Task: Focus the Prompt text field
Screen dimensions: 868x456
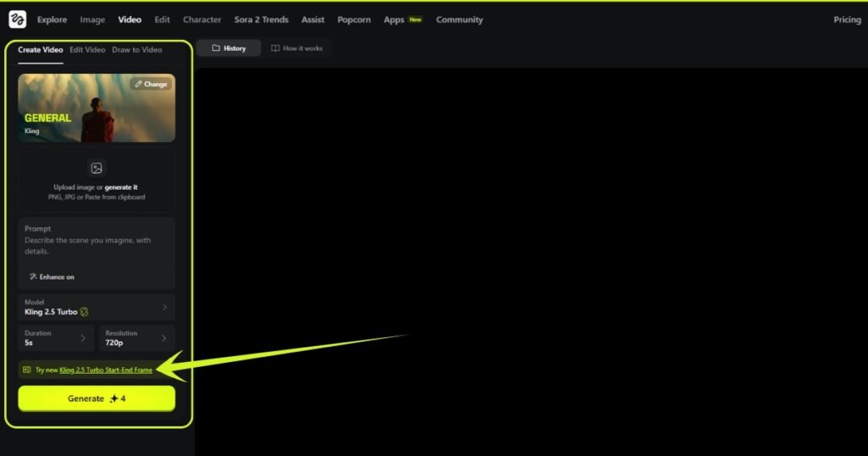Action: tap(97, 253)
